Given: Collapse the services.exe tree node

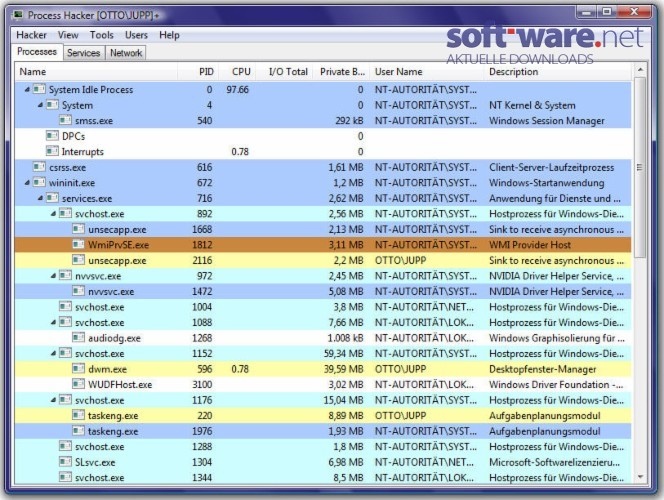Looking at the screenshot, I should [40, 198].
